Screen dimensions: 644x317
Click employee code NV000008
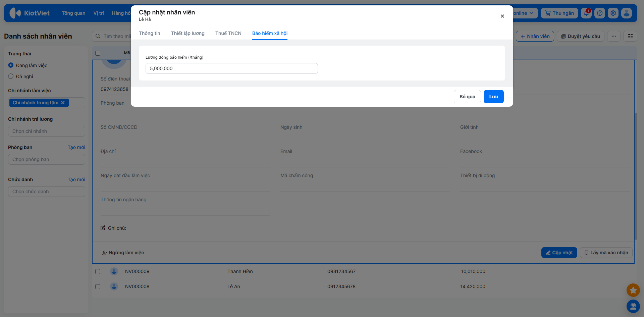[x=137, y=286]
